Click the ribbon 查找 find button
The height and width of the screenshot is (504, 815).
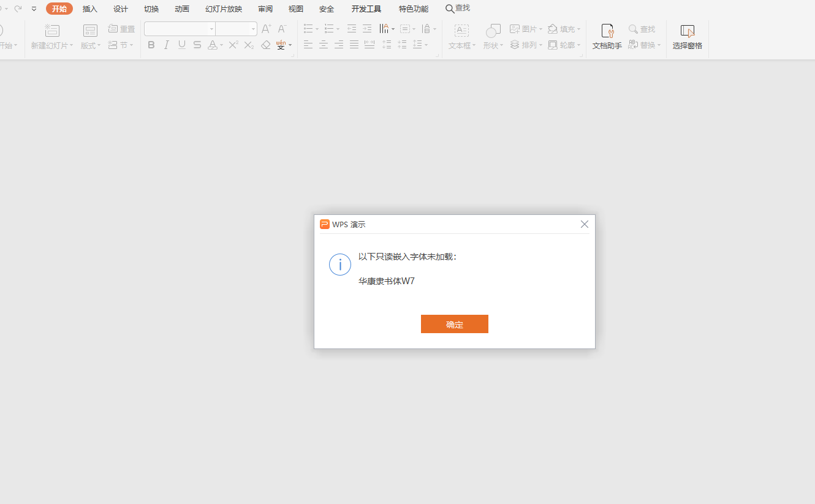[642, 29]
